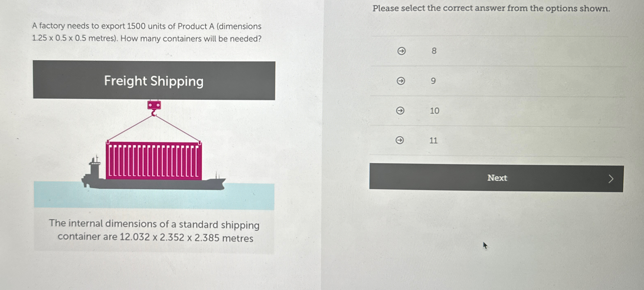Click the crane hook icon above the container

[154, 105]
